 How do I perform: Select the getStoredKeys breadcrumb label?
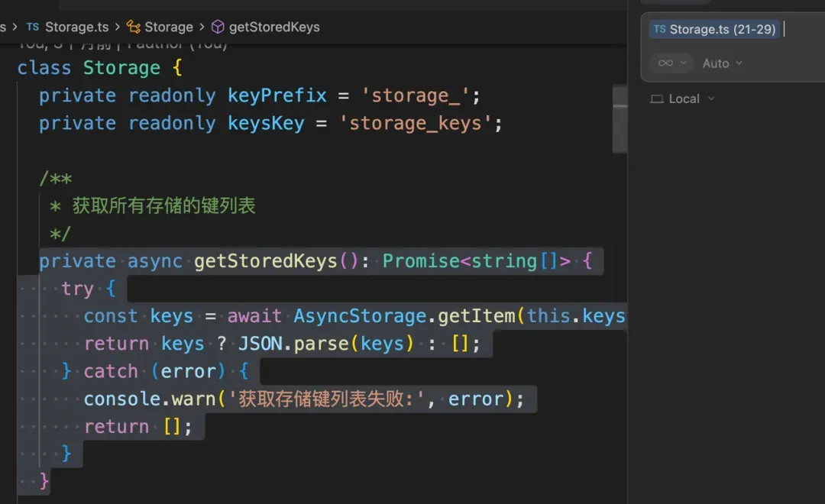(274, 27)
